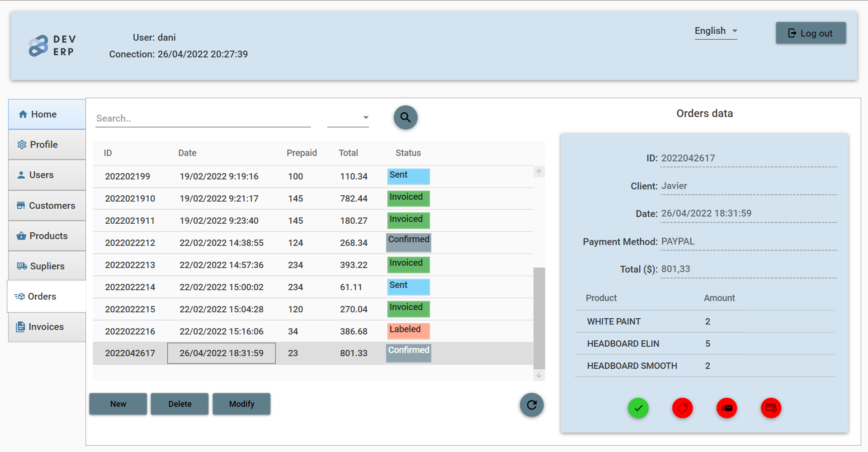
Task: Open Suppliers via the truck icon
Action: tap(21, 266)
